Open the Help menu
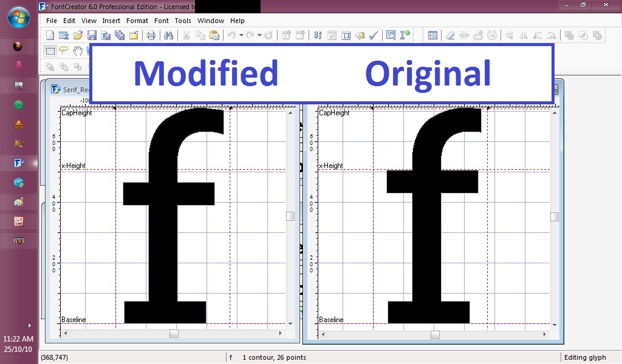 [238, 21]
